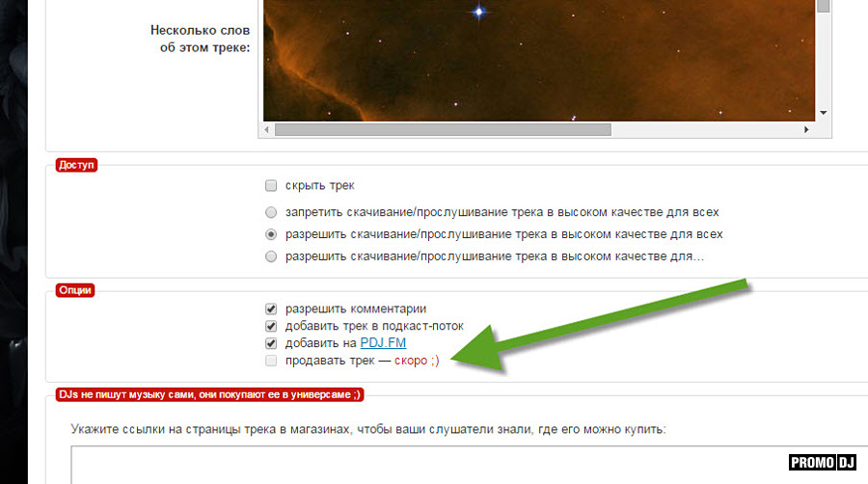Viewport: 868px width, 484px height.
Task: Uncheck "разрешить комментарии" checkbox
Action: click(x=271, y=309)
